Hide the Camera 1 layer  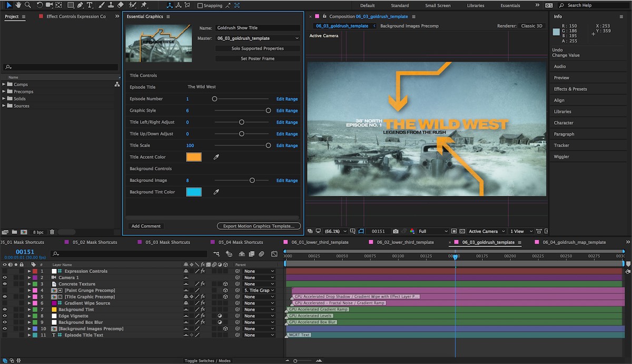click(x=5, y=278)
